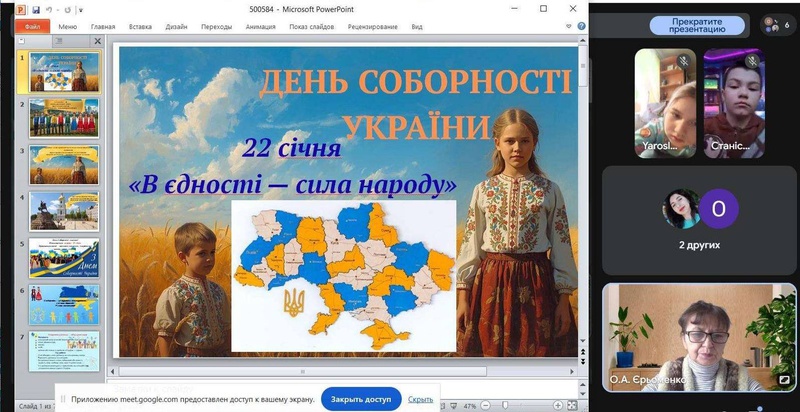This screenshot has height=412, width=800.
Task: Open the Файл menu tab
Action: coord(32,27)
